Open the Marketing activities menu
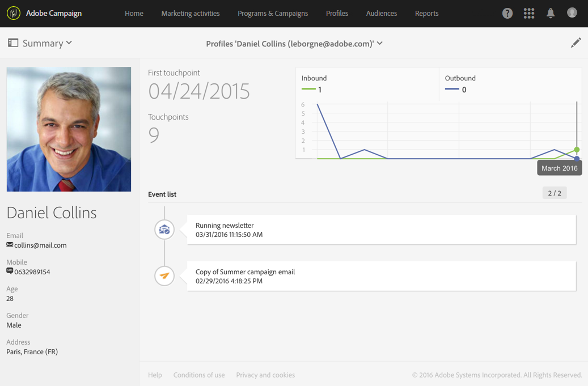The height and width of the screenshot is (386, 588). (x=191, y=14)
